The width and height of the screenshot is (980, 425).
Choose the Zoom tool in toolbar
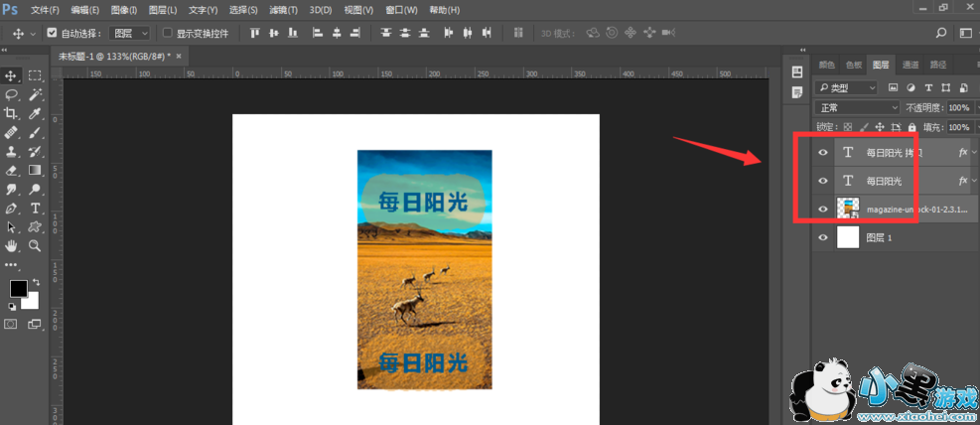tap(35, 245)
